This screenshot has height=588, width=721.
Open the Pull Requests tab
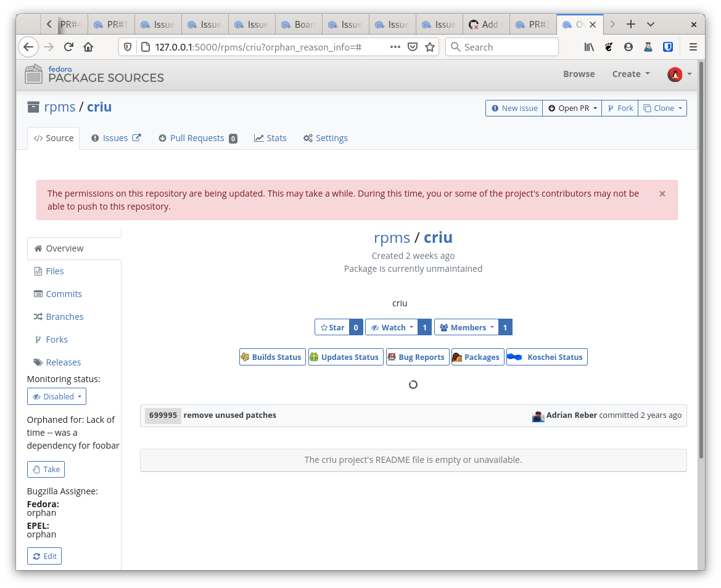(x=198, y=138)
